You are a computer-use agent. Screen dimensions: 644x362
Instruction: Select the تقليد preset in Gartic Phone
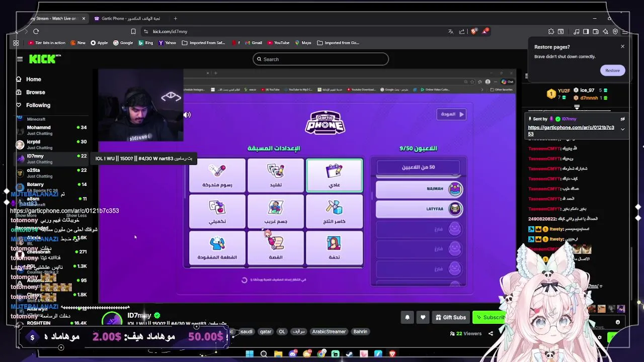pyautogui.click(x=276, y=175)
